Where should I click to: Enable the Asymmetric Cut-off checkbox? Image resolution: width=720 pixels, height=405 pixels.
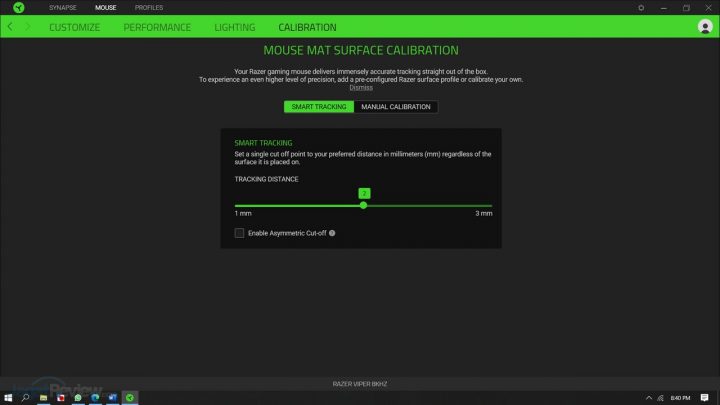pyautogui.click(x=239, y=233)
